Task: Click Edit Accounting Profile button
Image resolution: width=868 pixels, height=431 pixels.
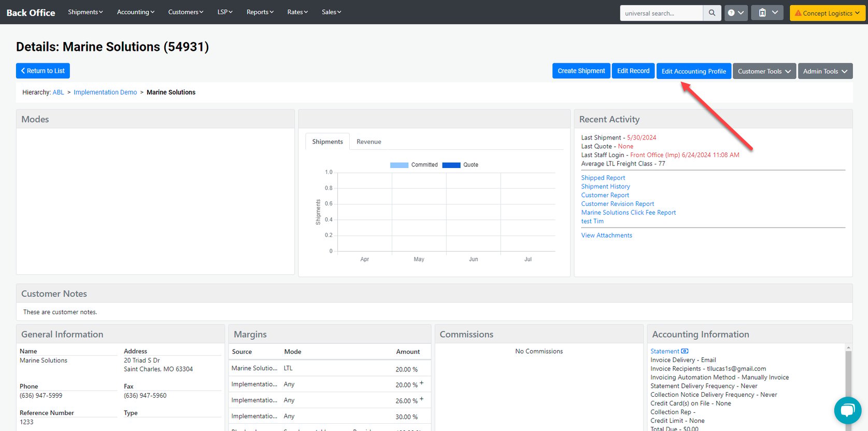Action: pyautogui.click(x=693, y=71)
